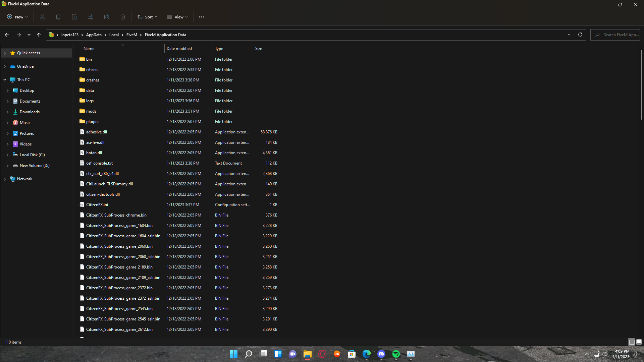Navigate up one folder level
The width and height of the screenshot is (644, 362).
coord(39,35)
